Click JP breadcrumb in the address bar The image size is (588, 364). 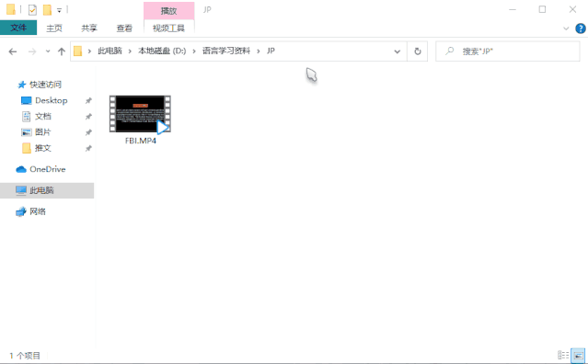click(271, 51)
